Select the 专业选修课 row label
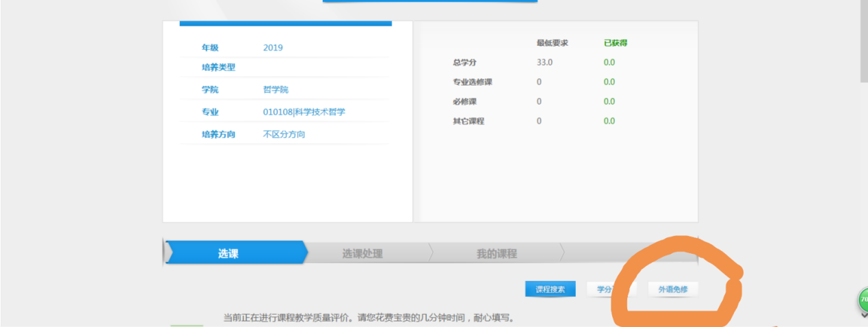Image resolution: width=868 pixels, height=327 pixels. (473, 82)
